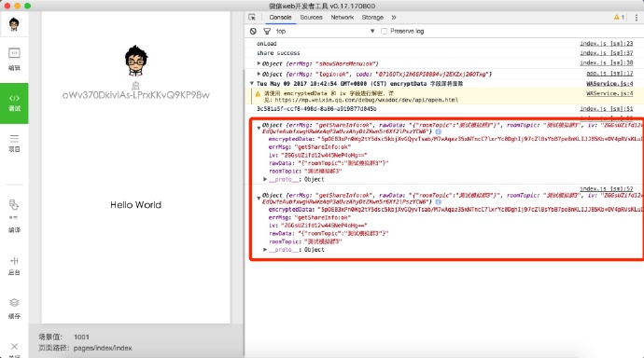Switch to the Sources tab
644x358 pixels.
311,17
